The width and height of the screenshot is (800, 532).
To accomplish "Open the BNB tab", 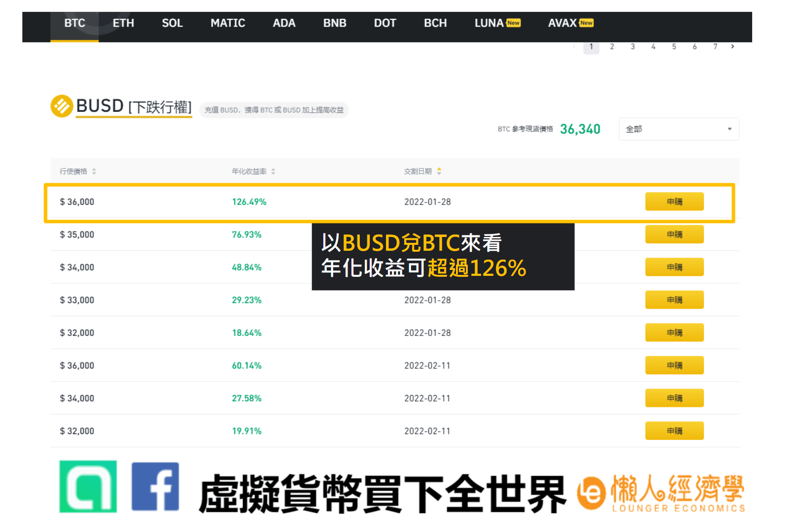I will (335, 23).
